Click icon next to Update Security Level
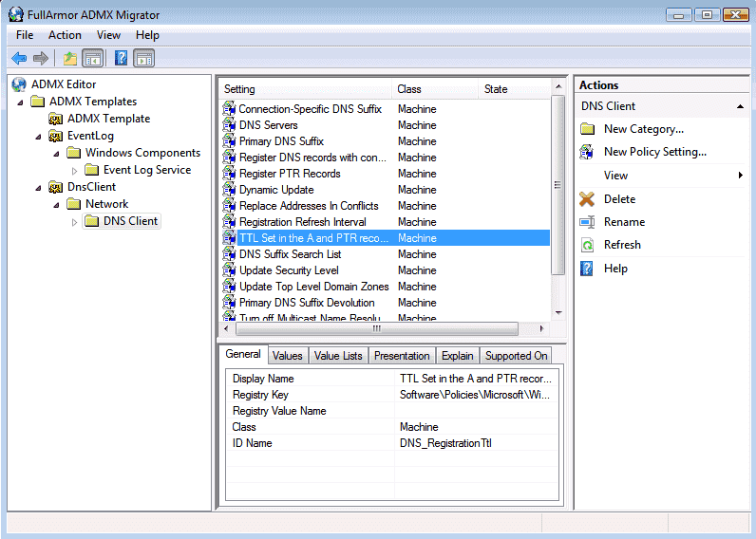756x539 pixels. click(230, 270)
